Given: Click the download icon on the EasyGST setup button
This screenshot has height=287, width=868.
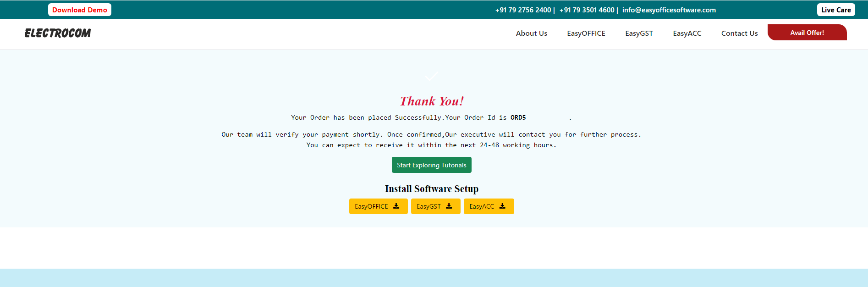Looking at the screenshot, I should coord(449,206).
